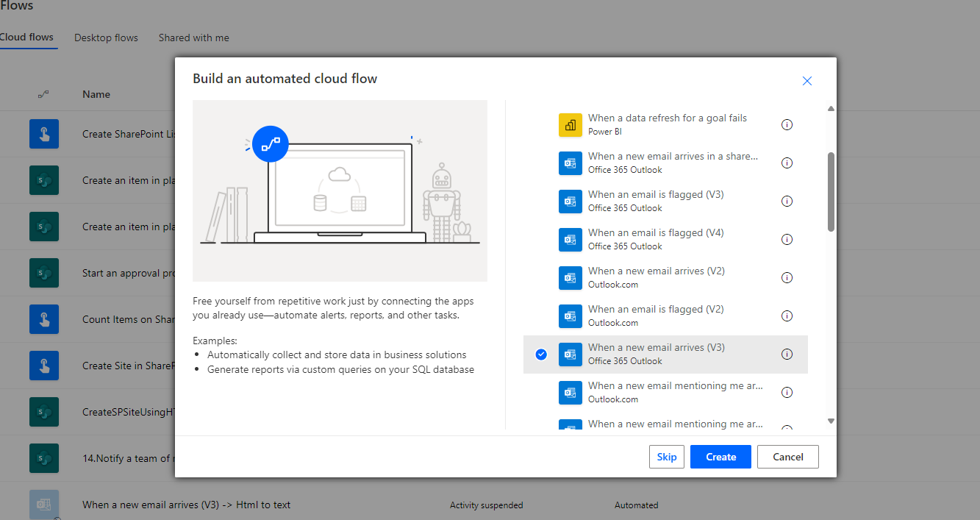Click the Skip button
Screen dimensions: 980x520
pyautogui.click(x=667, y=457)
